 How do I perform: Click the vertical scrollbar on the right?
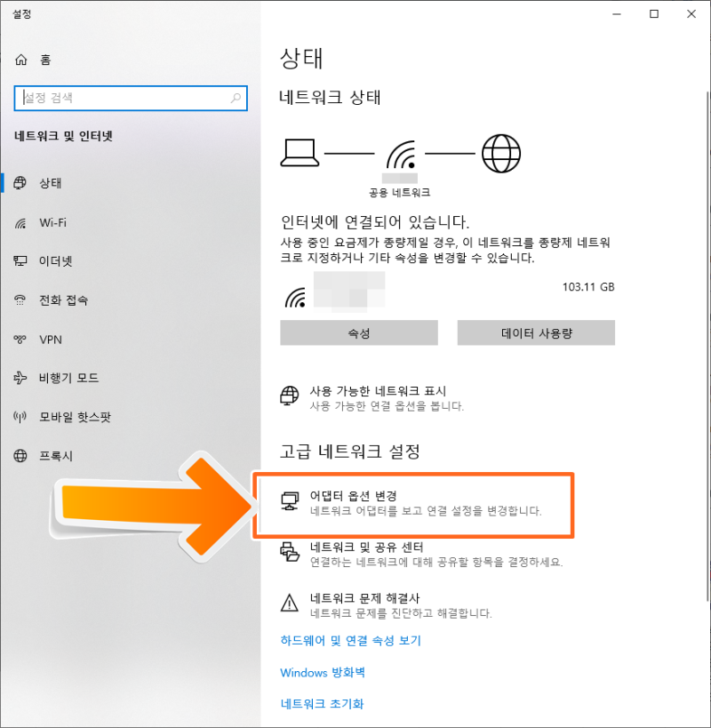click(707, 346)
